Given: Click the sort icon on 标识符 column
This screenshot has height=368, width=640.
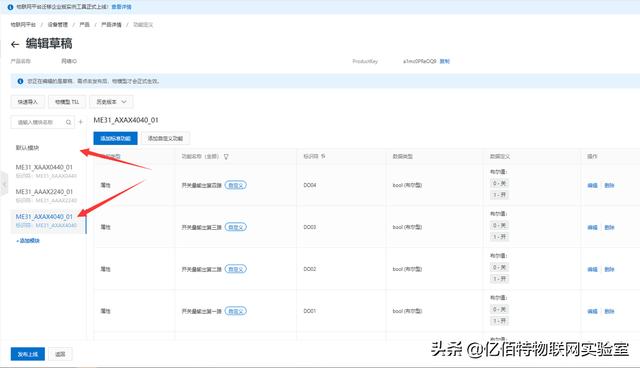Looking at the screenshot, I should coord(323,156).
